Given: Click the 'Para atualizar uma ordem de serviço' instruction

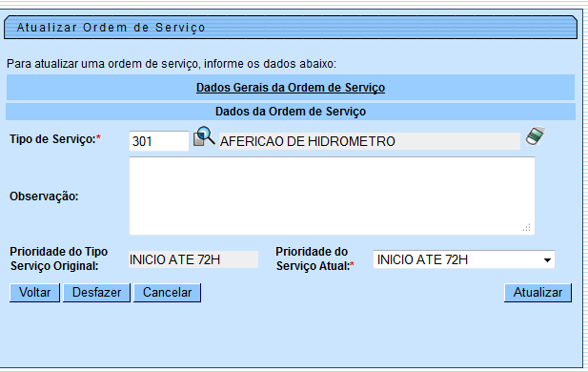Looking at the screenshot, I should (172, 64).
